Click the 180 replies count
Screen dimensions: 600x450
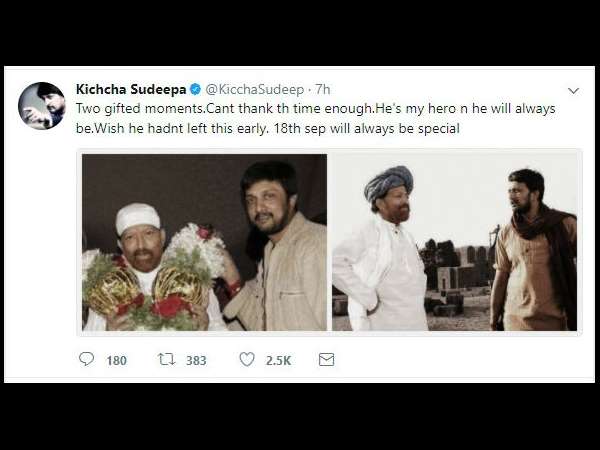[116, 360]
